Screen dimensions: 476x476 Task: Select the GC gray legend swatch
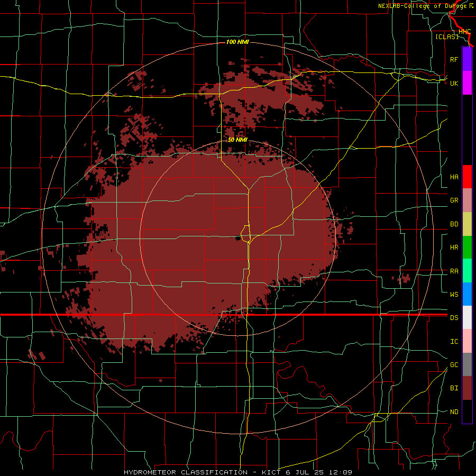[467, 364]
